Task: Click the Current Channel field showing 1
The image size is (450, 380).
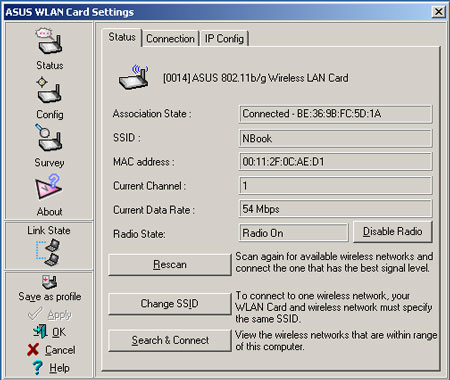Action: [x=335, y=186]
